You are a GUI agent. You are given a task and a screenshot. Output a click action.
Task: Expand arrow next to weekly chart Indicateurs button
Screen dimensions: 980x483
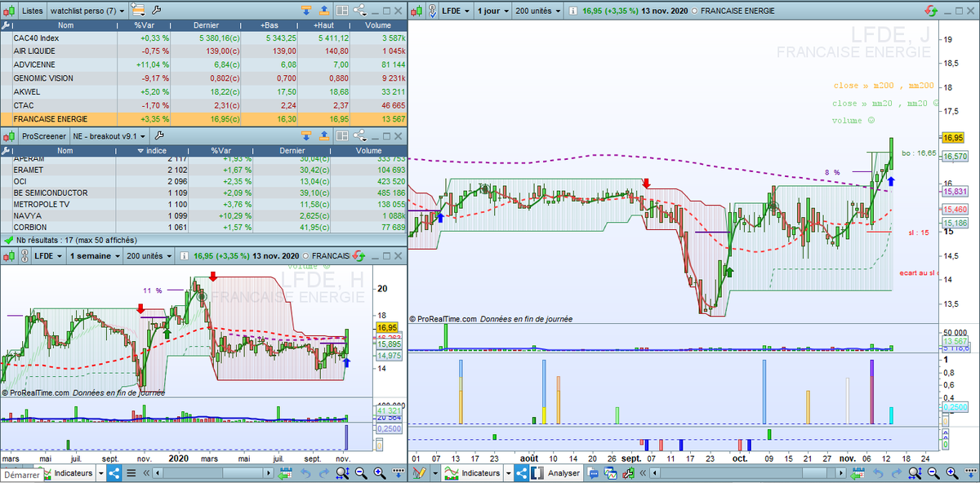pos(100,473)
